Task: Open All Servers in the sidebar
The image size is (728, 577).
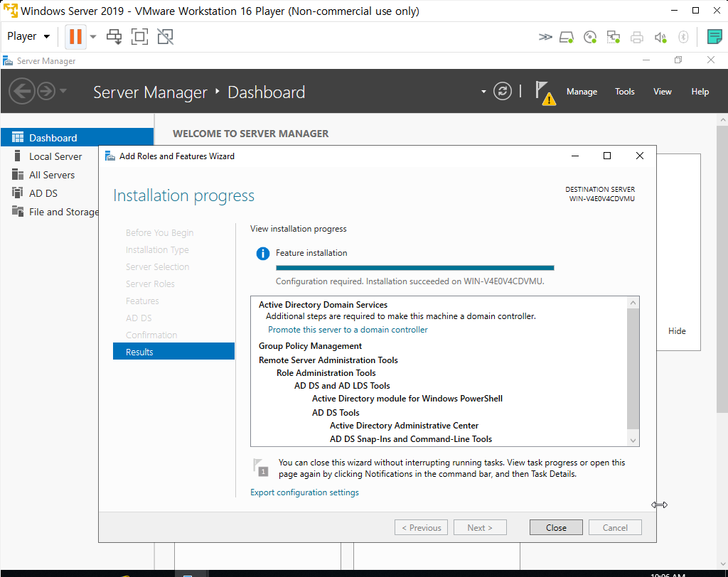Action: [x=51, y=175]
